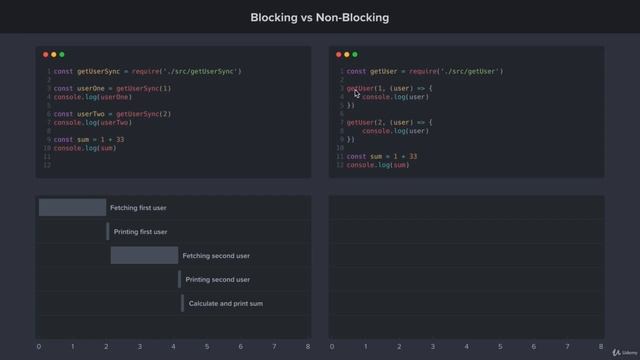Viewport: 640px width, 360px height.
Task: Click axis tick "0" under the empty non-blocking chart
Action: pyautogui.click(x=332, y=347)
